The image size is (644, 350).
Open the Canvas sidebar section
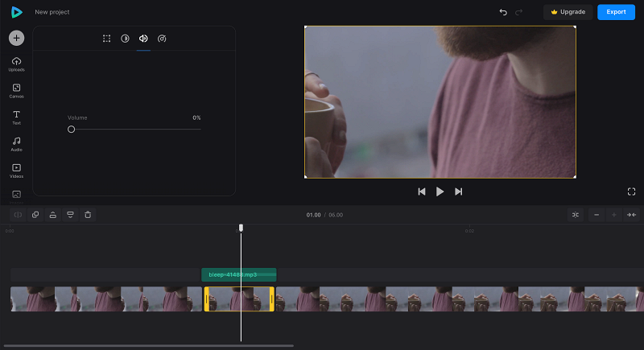pyautogui.click(x=16, y=91)
